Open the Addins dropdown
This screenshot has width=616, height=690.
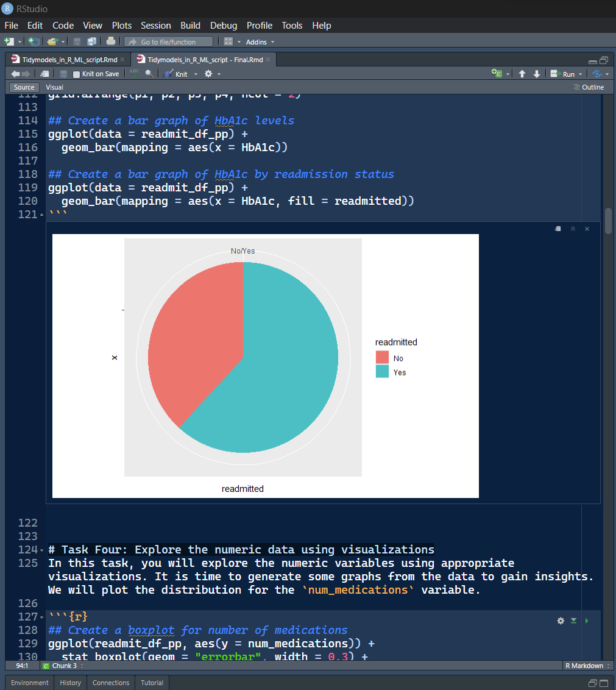[x=260, y=42]
